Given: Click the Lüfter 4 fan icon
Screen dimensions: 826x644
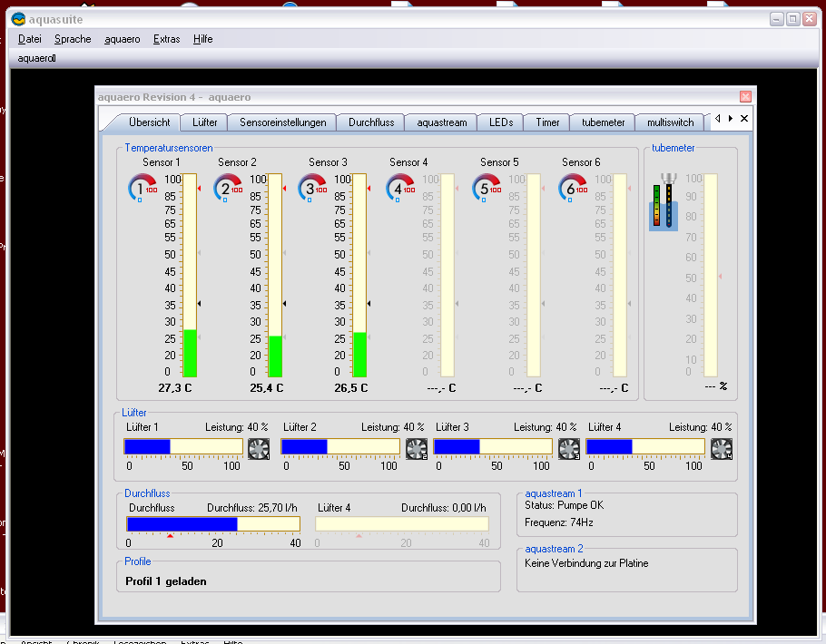Looking at the screenshot, I should [x=722, y=448].
